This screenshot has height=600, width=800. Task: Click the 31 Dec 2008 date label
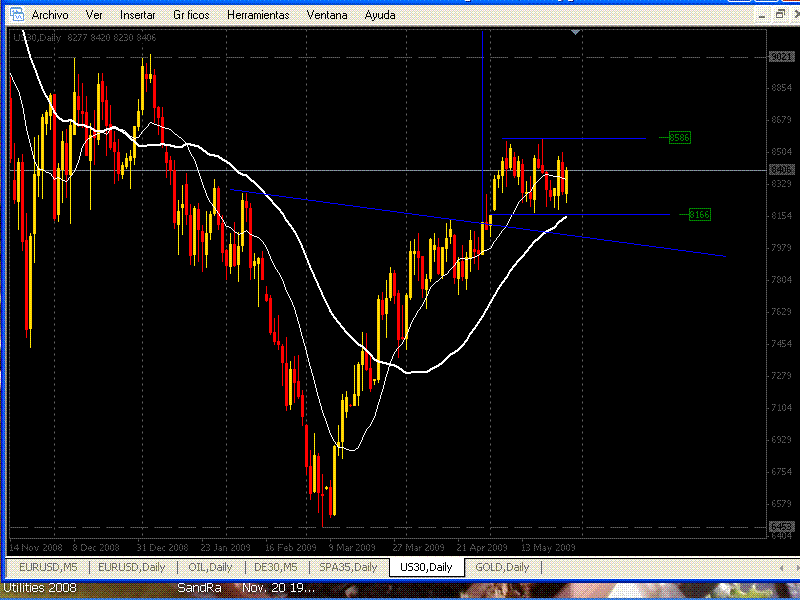click(x=162, y=547)
